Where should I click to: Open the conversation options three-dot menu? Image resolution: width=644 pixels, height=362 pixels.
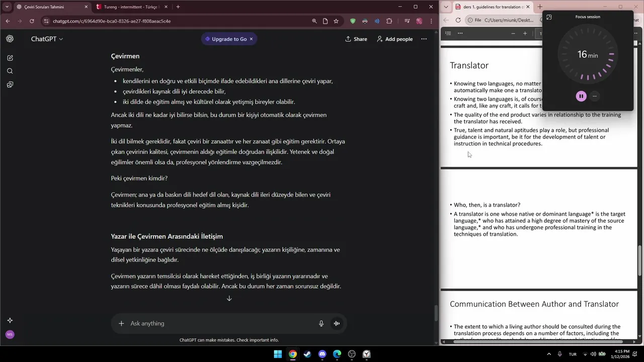tap(424, 39)
